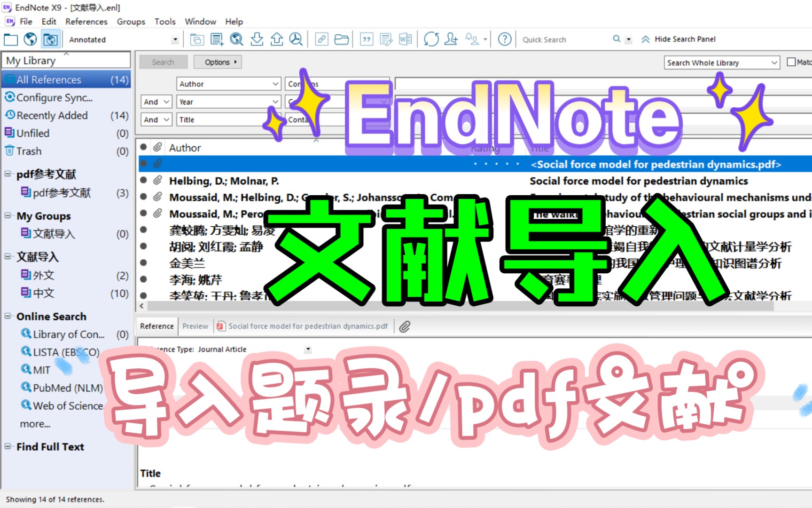The image size is (812, 508).
Task: Click the Quick Search input field
Action: point(564,40)
